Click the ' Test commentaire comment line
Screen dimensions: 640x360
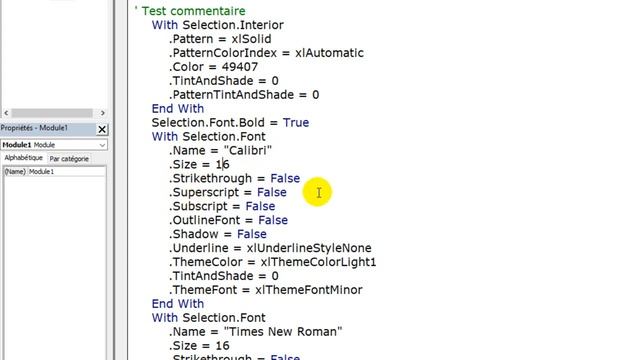pyautogui.click(x=190, y=11)
